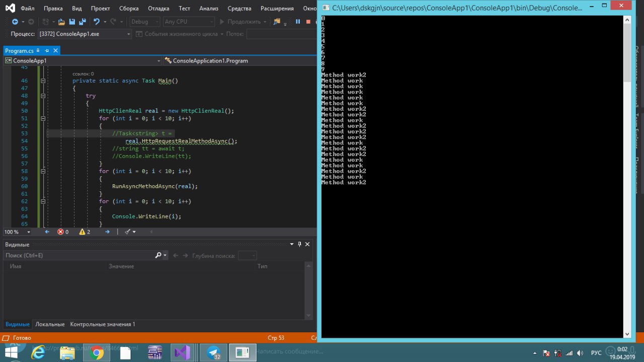
Task: Close the Program.cs editor tab
Action: [x=55, y=50]
